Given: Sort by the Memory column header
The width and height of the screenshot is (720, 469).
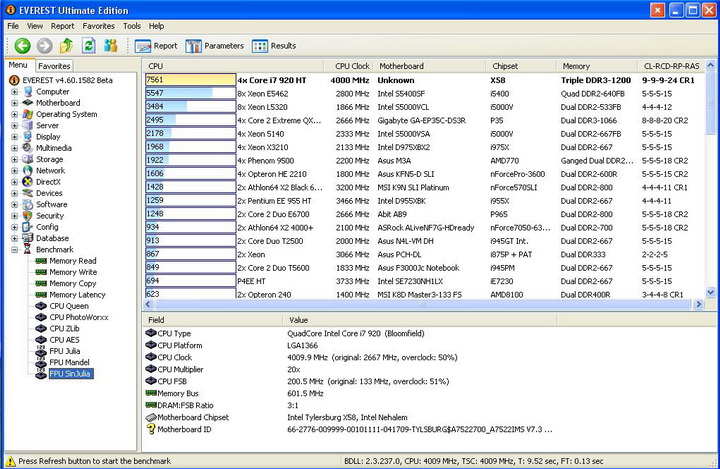Looking at the screenshot, I should [x=597, y=66].
